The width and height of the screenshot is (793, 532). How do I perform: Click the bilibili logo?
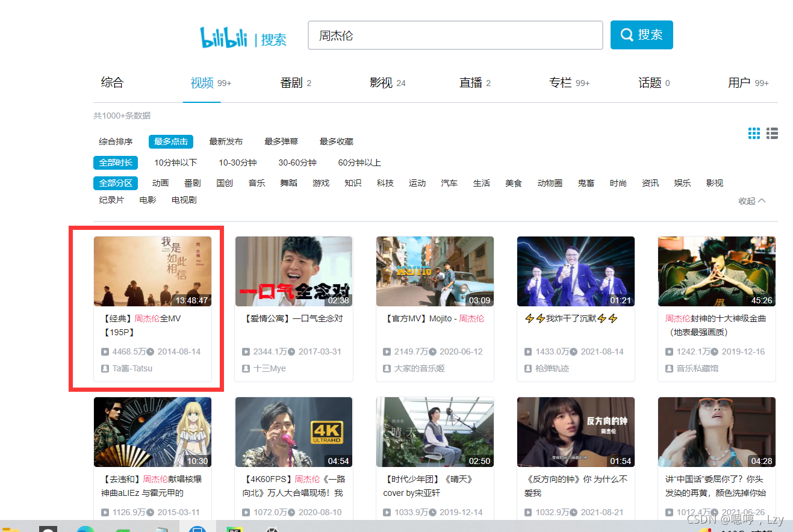(x=224, y=37)
